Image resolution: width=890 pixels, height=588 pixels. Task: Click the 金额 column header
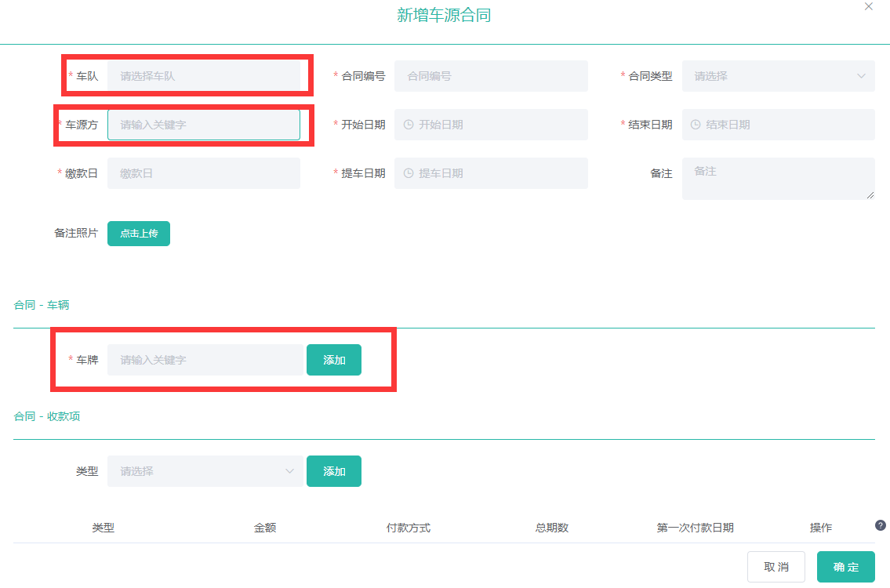[265, 528]
